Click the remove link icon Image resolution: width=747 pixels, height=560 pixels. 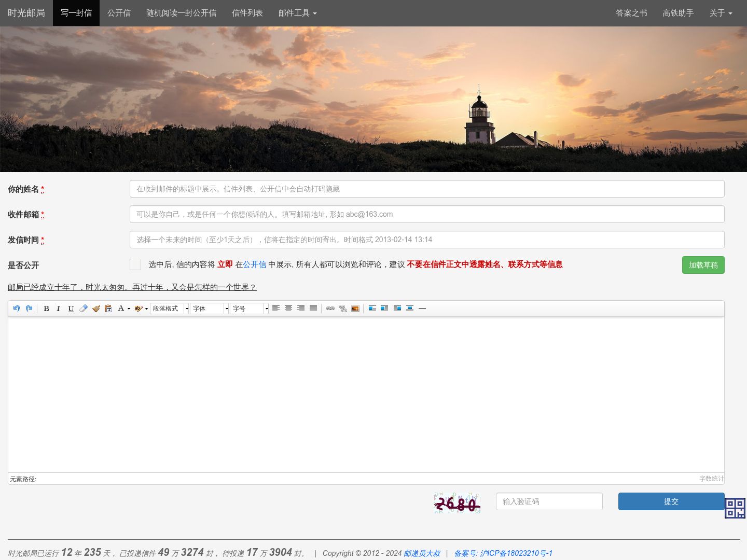tap(343, 309)
